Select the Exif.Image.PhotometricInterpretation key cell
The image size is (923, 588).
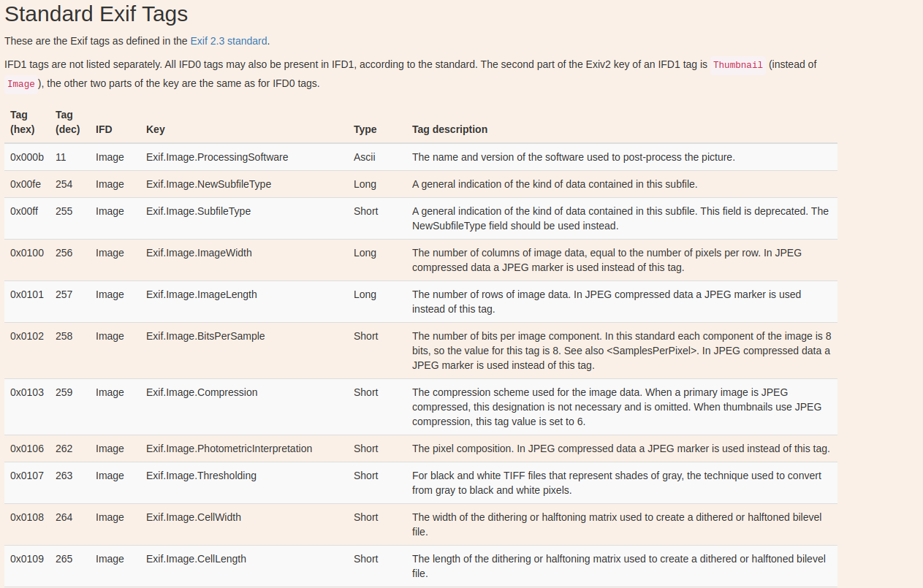coord(229,448)
